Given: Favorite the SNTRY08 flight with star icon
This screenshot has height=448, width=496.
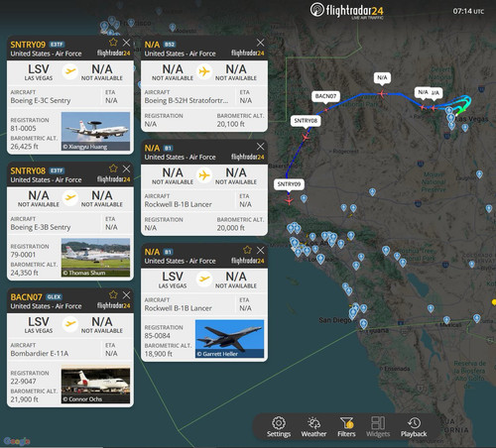Looking at the screenshot, I should coord(113,168).
